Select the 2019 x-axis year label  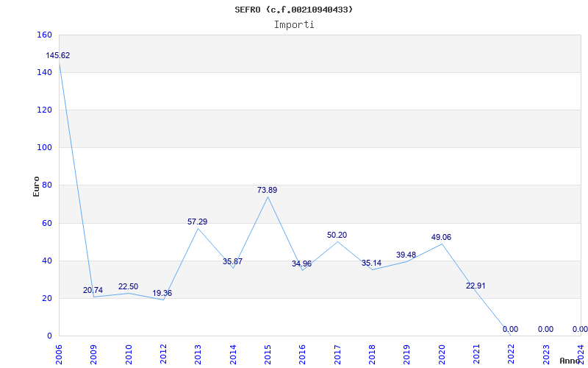click(407, 354)
